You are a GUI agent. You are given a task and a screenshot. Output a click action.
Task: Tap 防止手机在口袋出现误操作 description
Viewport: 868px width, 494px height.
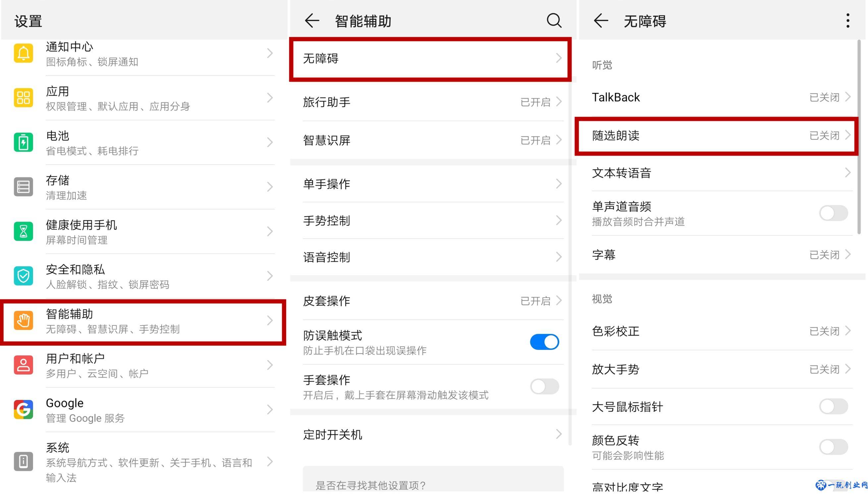coord(365,350)
